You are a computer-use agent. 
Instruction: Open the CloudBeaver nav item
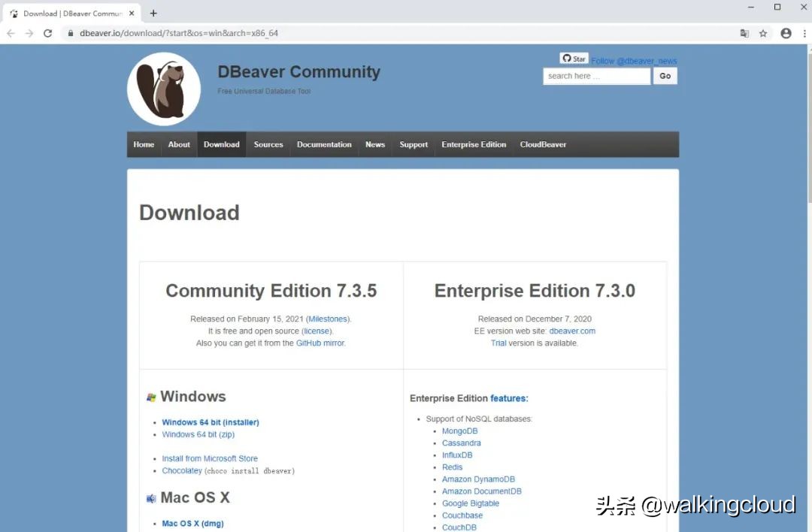pyautogui.click(x=543, y=144)
